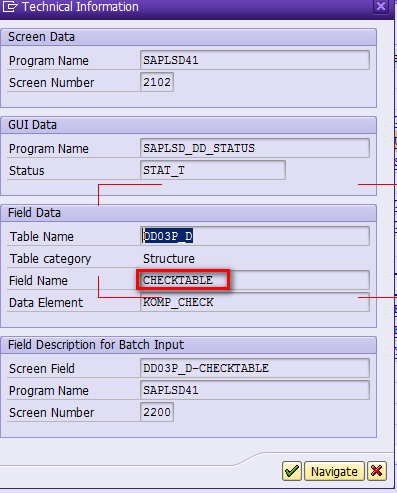The image size is (397, 493).
Task: Confirm with the green checkmark button
Action: pyautogui.click(x=292, y=471)
